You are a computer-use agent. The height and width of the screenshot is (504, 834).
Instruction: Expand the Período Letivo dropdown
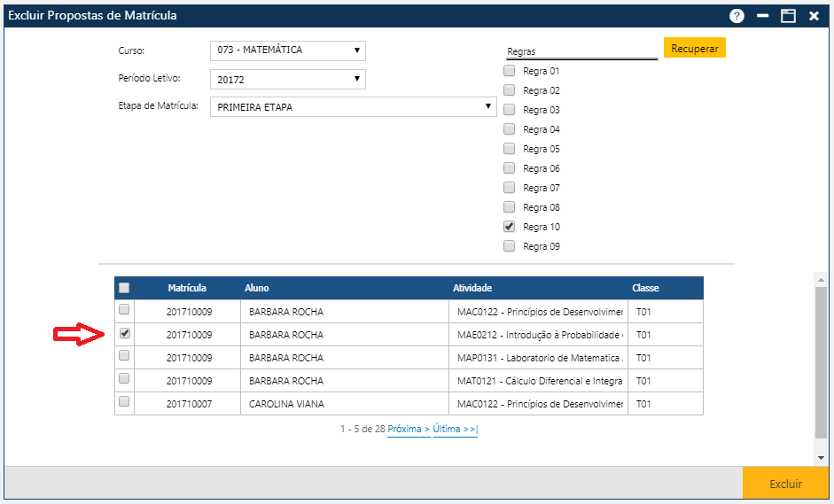[x=288, y=80]
